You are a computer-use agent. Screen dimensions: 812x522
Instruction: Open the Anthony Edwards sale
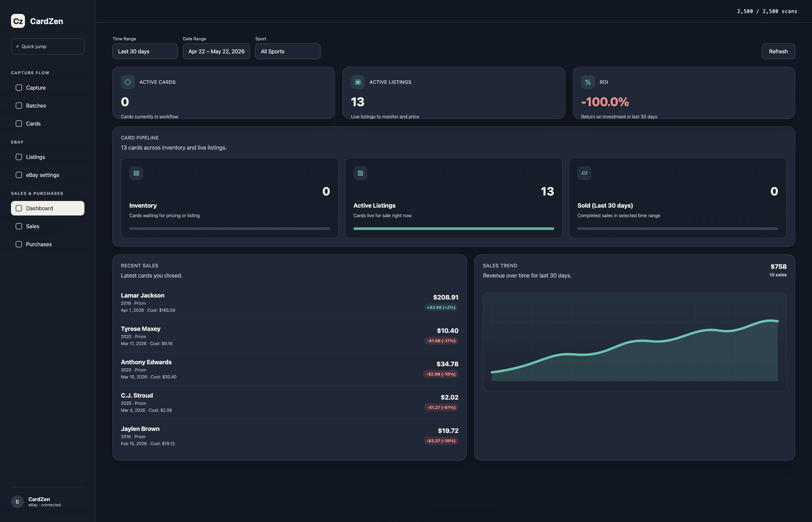(x=289, y=369)
